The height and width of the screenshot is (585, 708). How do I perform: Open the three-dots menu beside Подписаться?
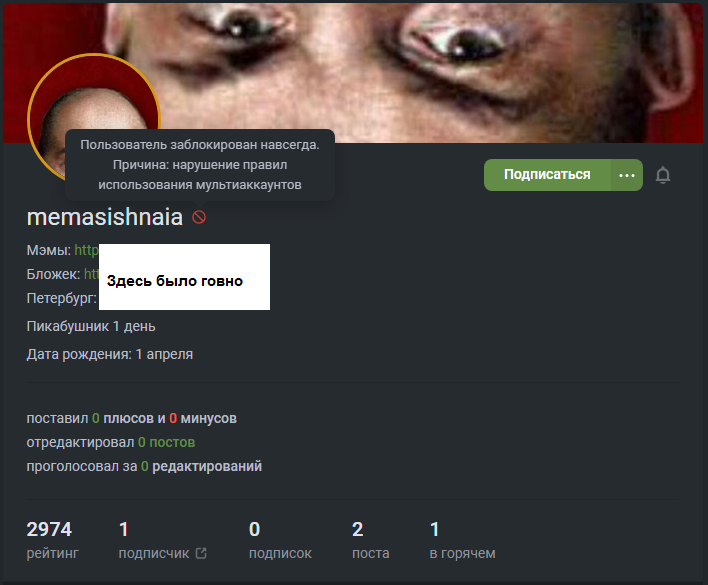point(627,175)
